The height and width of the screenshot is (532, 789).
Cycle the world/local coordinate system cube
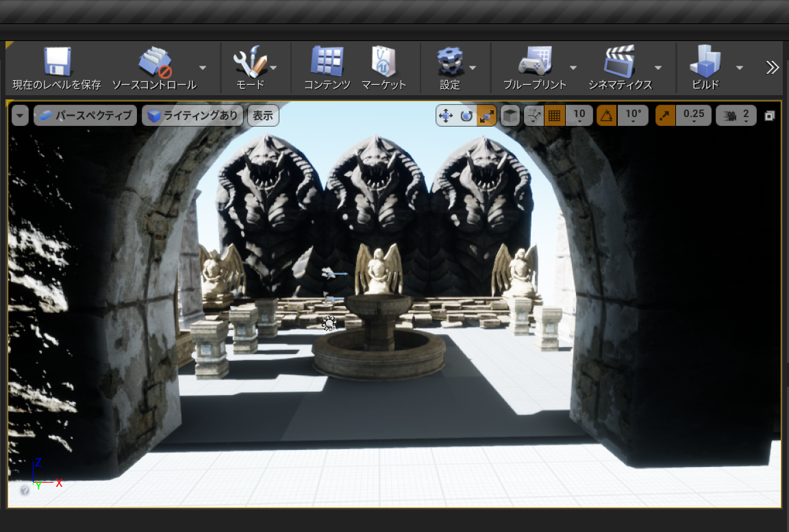point(510,116)
